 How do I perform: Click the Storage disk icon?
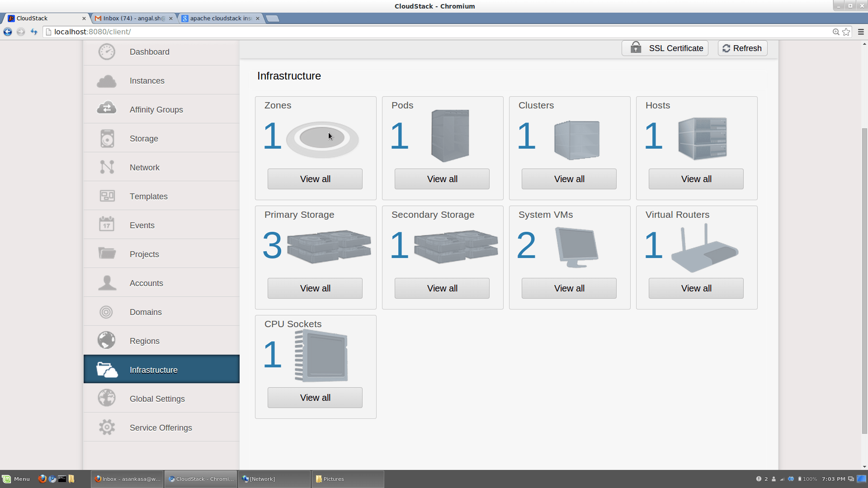pyautogui.click(x=107, y=138)
